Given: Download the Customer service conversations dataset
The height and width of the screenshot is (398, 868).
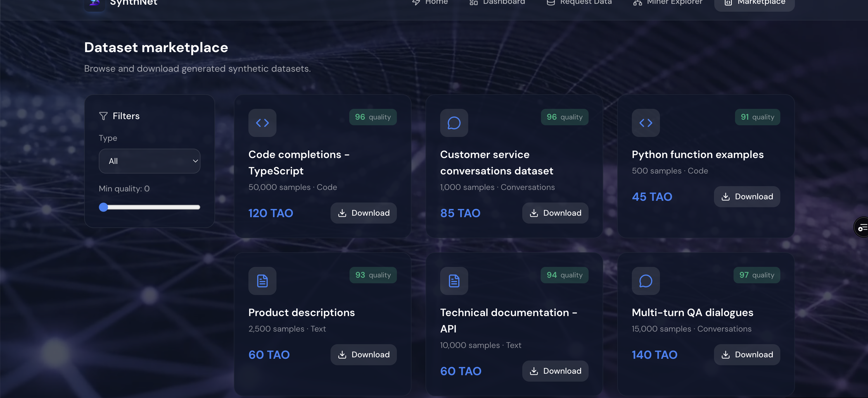Looking at the screenshot, I should pos(555,213).
